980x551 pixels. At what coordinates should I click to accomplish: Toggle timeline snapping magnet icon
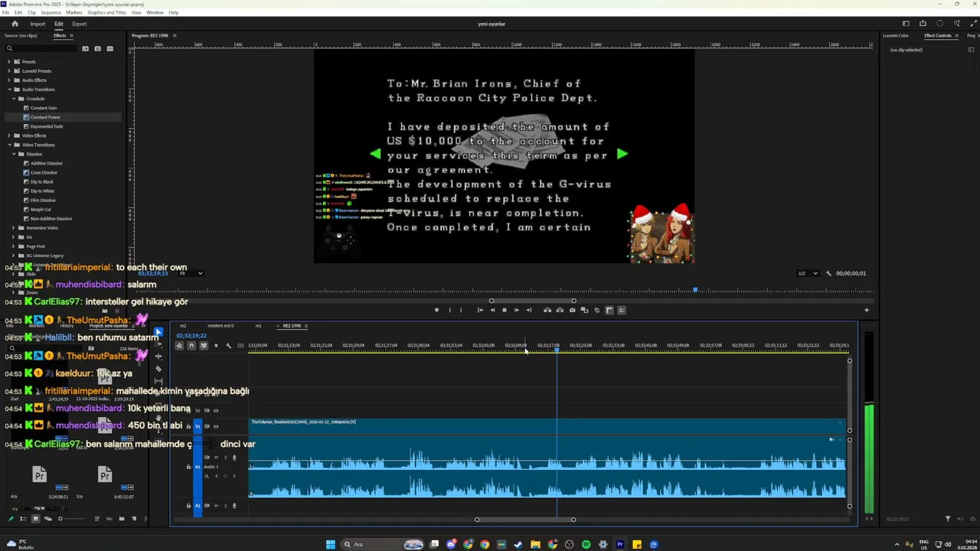[191, 346]
